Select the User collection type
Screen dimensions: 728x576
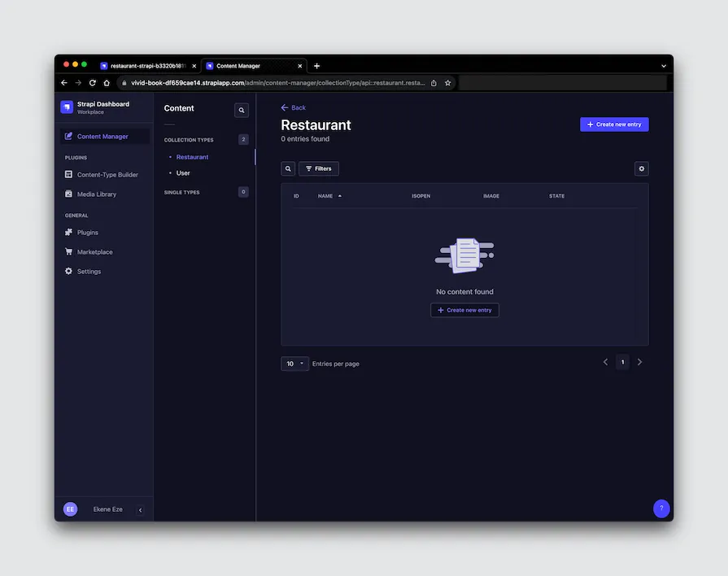click(x=182, y=172)
